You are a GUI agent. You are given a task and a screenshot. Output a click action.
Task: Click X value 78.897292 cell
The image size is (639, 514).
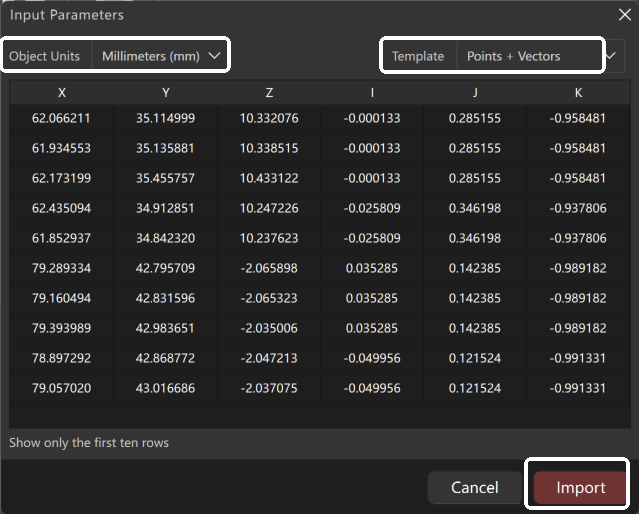click(x=62, y=358)
